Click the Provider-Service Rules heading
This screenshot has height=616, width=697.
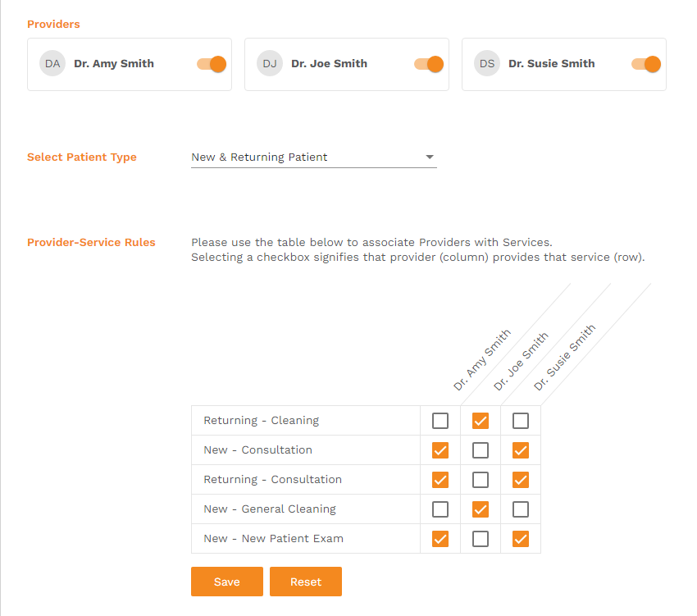pos(91,243)
